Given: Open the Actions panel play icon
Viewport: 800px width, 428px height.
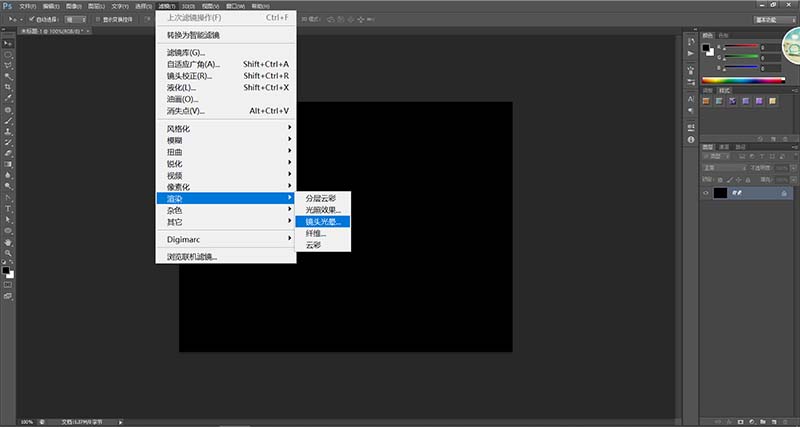Looking at the screenshot, I should click(x=691, y=53).
